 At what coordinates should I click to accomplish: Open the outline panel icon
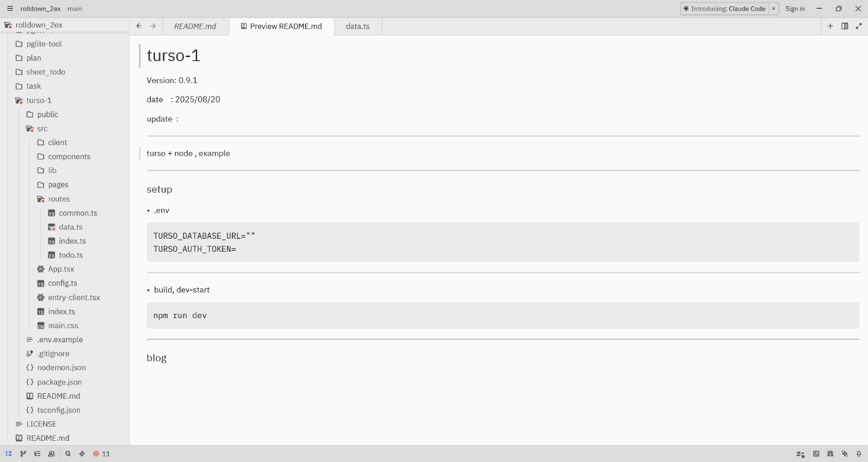37,454
